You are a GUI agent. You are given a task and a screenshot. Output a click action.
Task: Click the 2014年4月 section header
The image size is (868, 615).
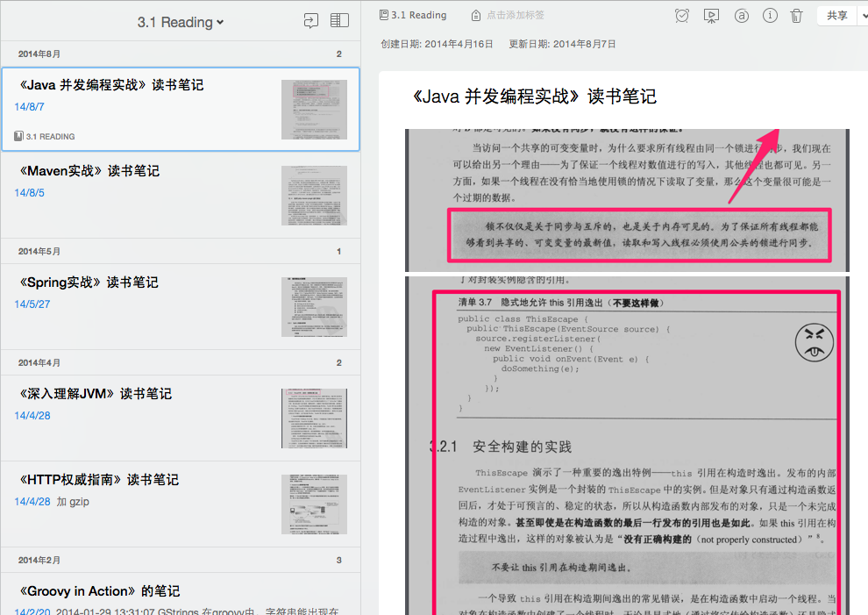pos(181,362)
